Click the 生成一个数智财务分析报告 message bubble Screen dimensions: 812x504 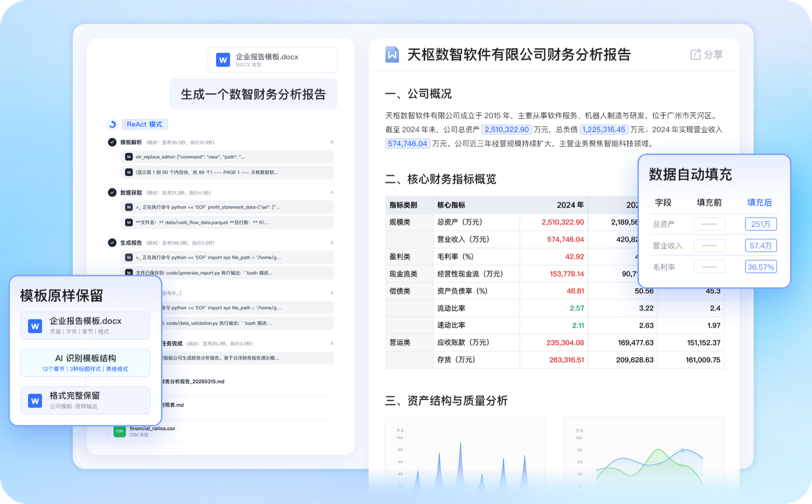[x=253, y=94]
